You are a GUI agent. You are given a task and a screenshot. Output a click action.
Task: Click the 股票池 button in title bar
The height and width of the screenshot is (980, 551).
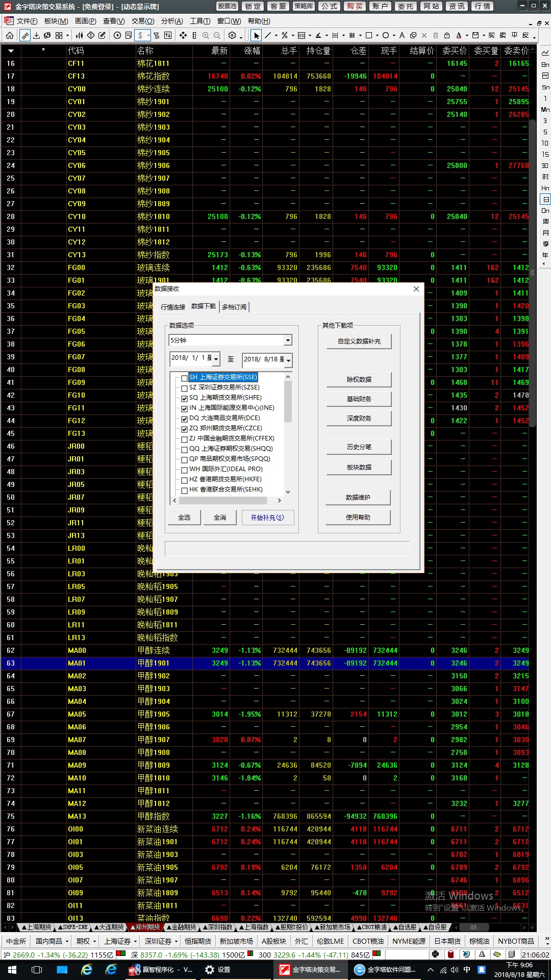pyautogui.click(x=227, y=6)
